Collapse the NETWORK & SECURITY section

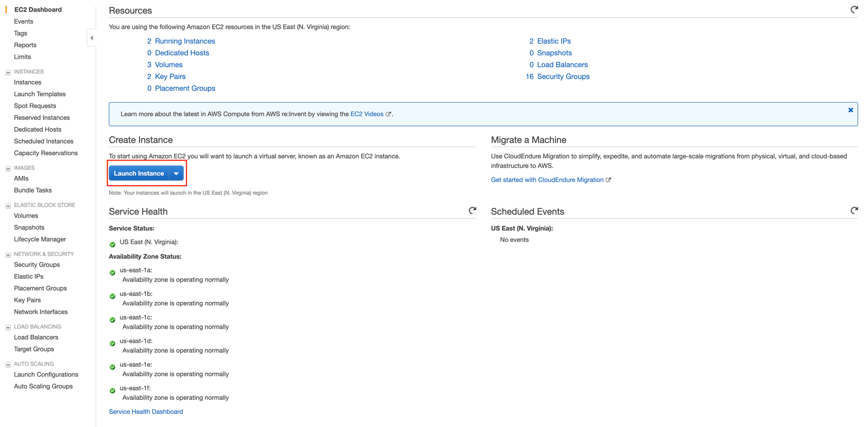[x=8, y=254]
